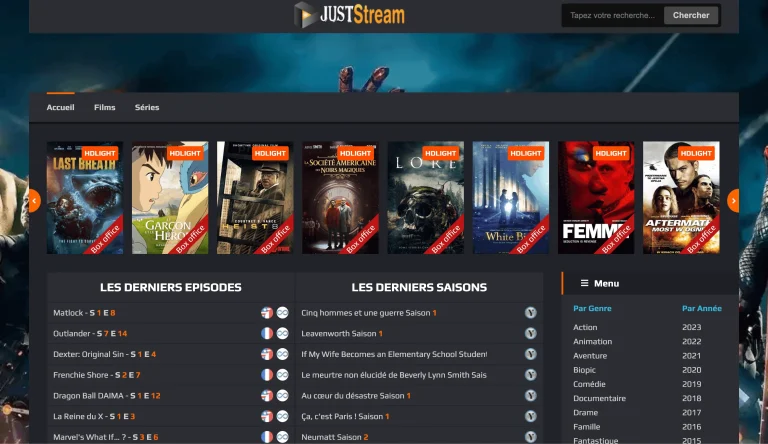The width and height of the screenshot is (768, 444).
Task: Open the Lore movie poster
Action: coord(426,198)
